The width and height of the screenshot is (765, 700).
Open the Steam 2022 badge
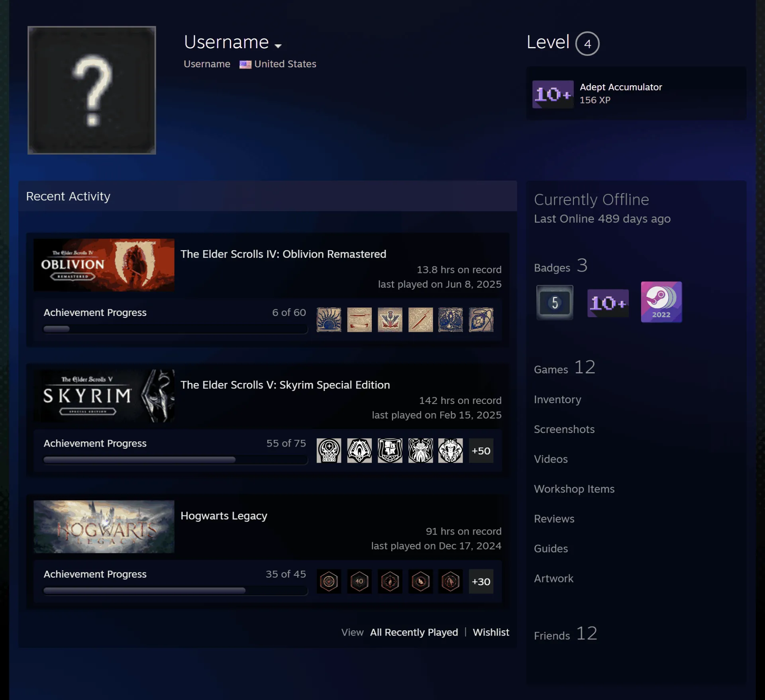661,302
